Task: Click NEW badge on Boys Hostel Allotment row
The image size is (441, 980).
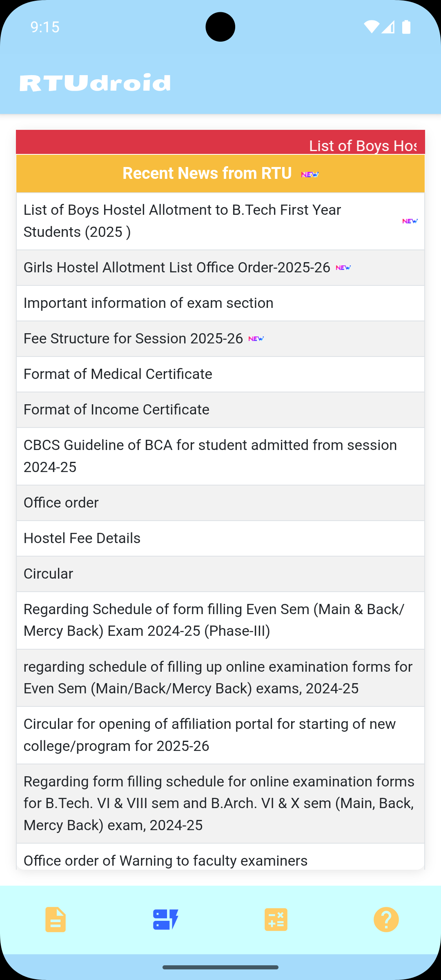Action: (x=410, y=221)
